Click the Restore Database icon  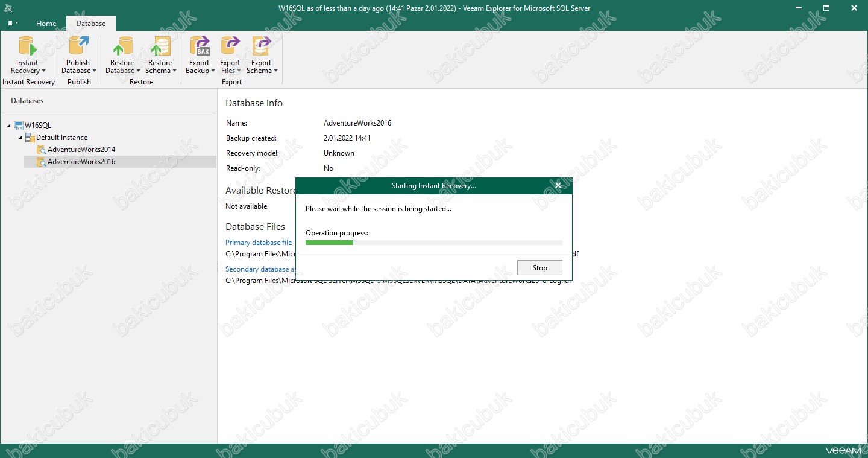click(x=122, y=47)
